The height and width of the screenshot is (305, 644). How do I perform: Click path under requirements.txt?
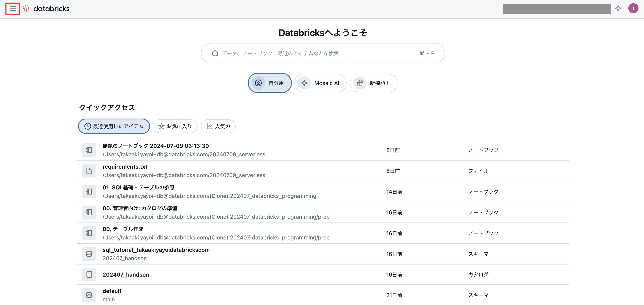[184, 175]
